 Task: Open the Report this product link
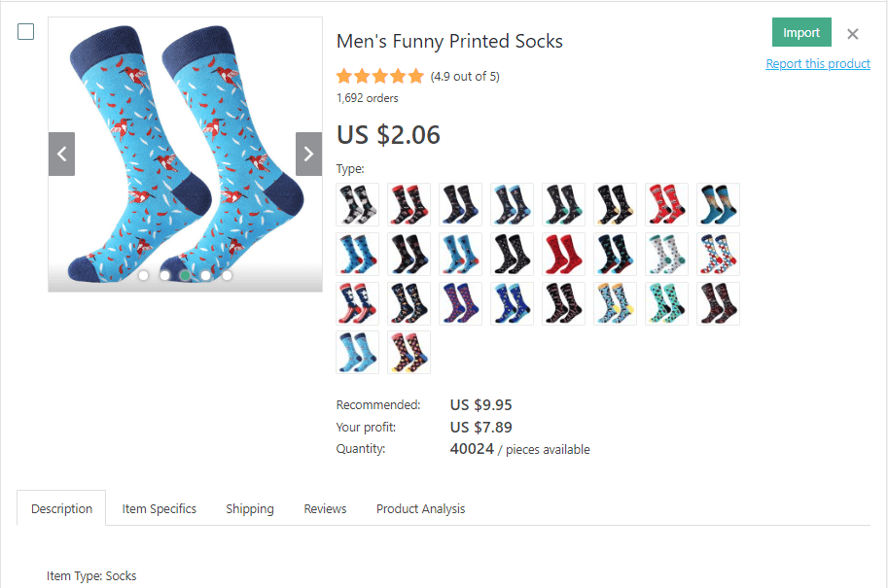817,64
